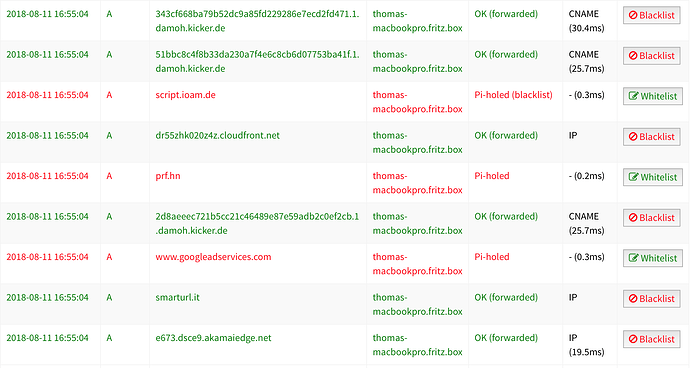This screenshot has height=368, width=690.
Task: Click the pencil icon on googleadservices Whitelist button
Action: pos(633,258)
